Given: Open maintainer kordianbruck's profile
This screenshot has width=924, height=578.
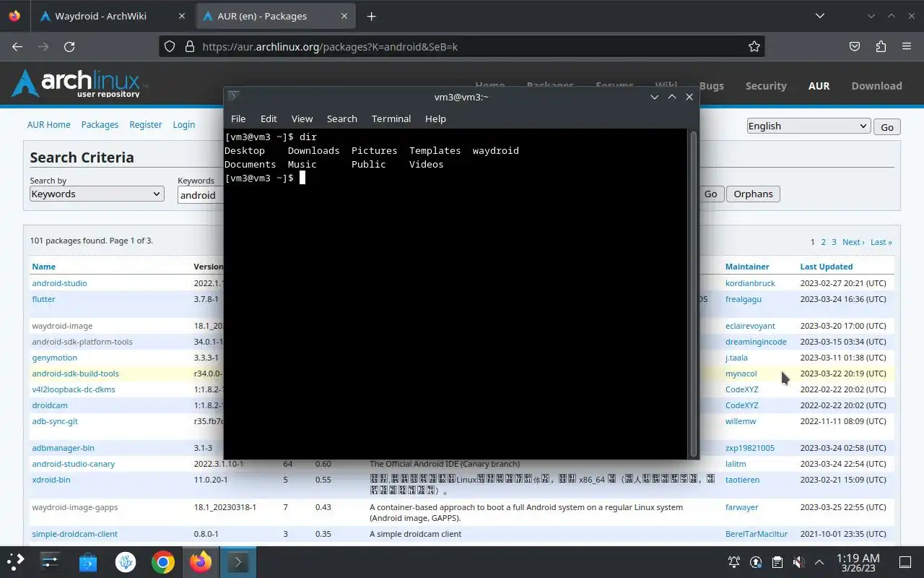Looking at the screenshot, I should (750, 283).
